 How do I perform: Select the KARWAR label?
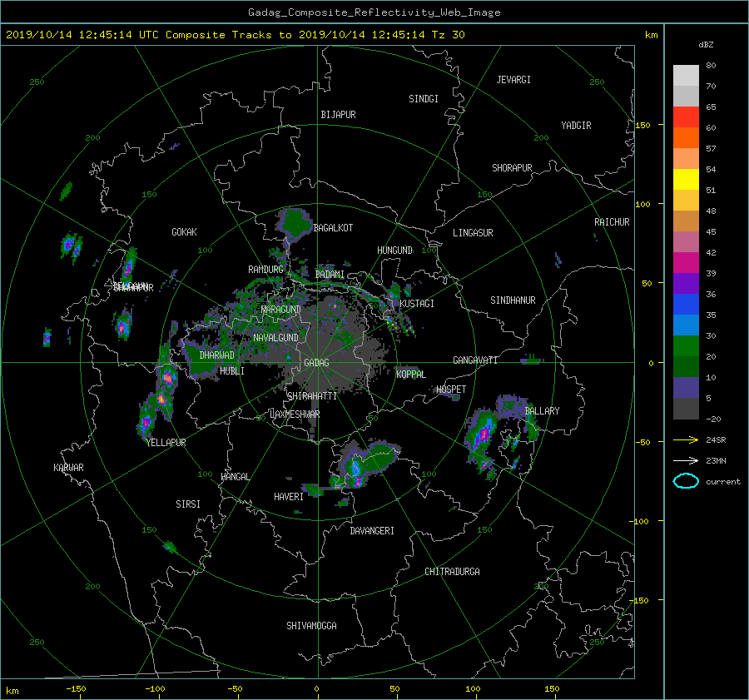point(68,468)
